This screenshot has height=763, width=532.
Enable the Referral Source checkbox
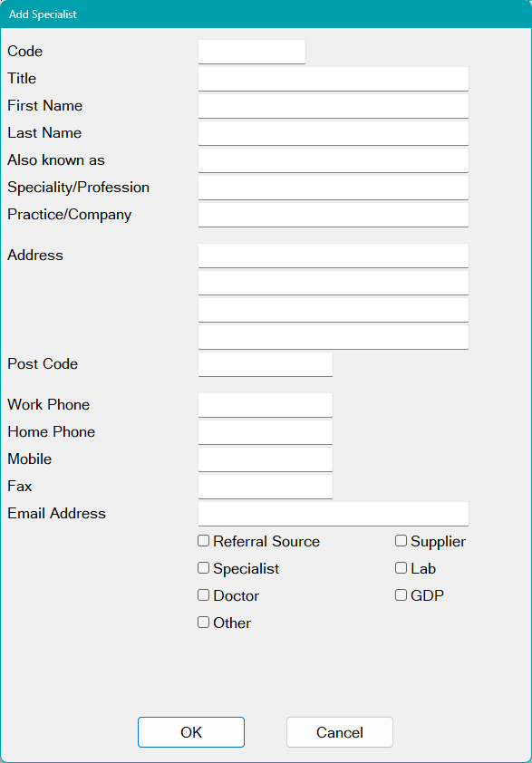[x=203, y=541]
